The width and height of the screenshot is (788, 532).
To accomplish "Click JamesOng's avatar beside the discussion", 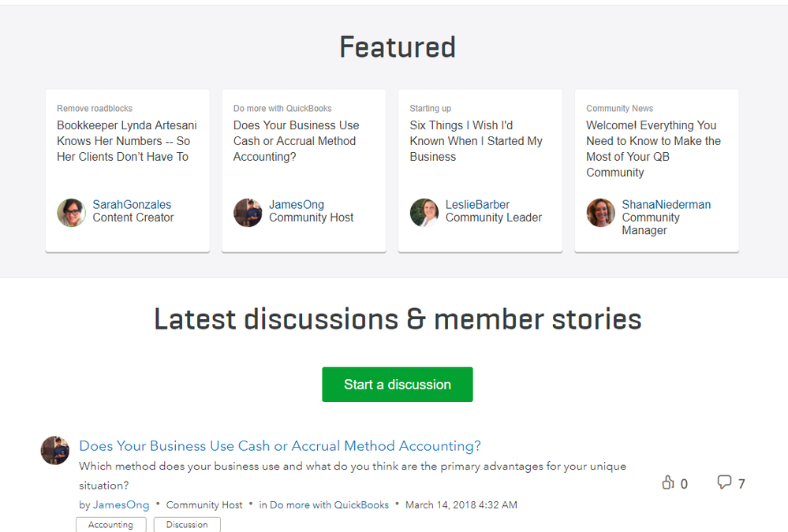I will tap(55, 450).
